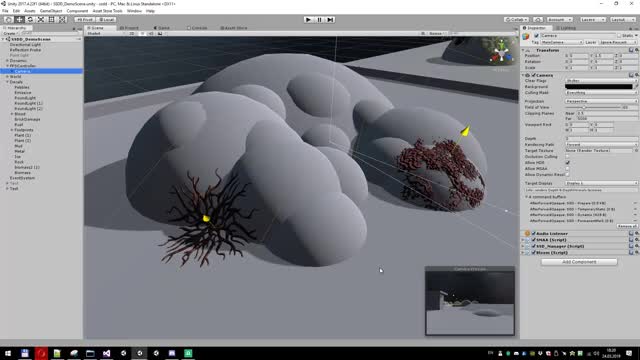Viewport: 640px width, 360px height.
Task: Enable Occlusion Culling checkbox
Action: [567, 157]
